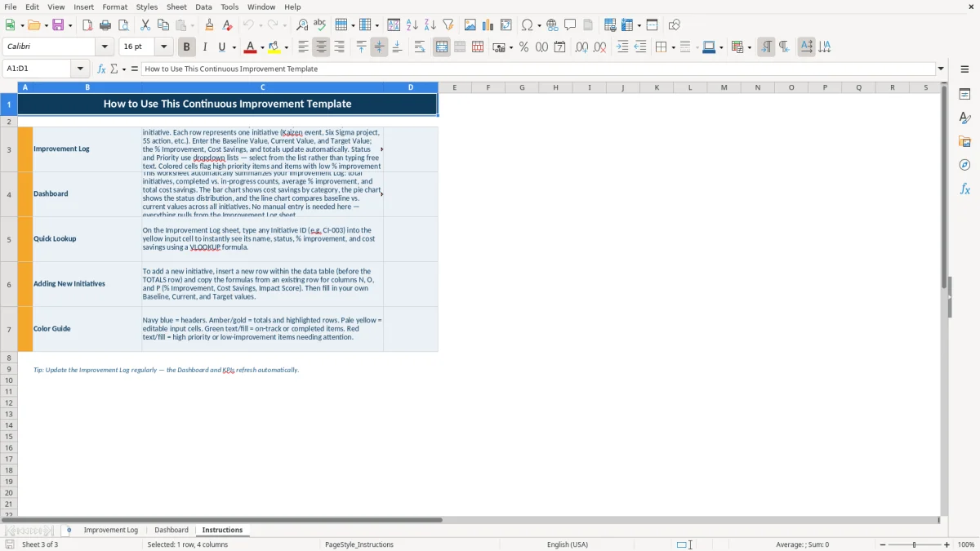
Task: Insert a chart with Chart icon
Action: point(488,25)
